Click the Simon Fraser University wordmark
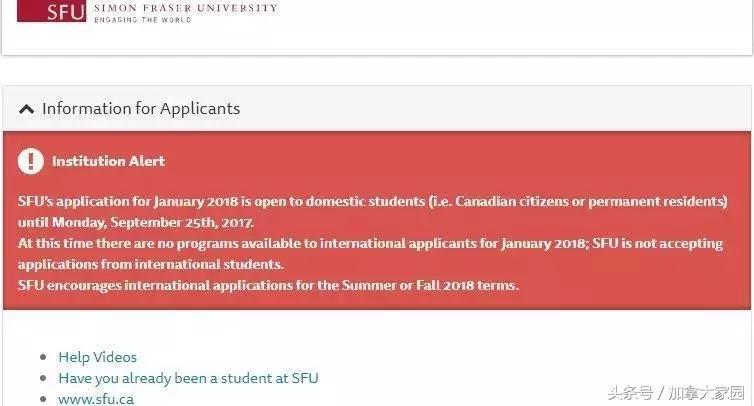The width and height of the screenshot is (754, 406). (185, 8)
